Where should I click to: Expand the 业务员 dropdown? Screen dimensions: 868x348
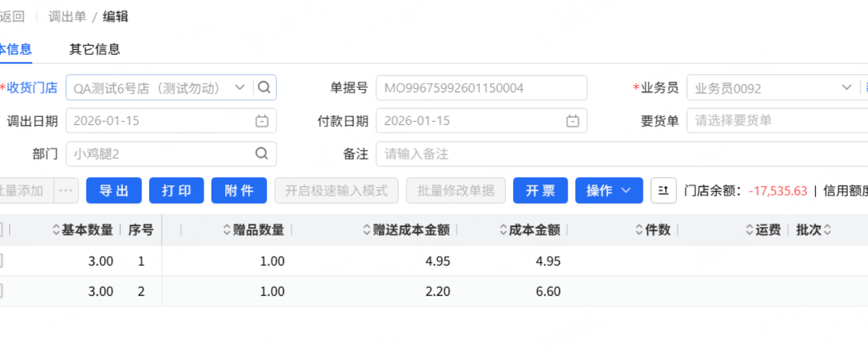(x=846, y=88)
